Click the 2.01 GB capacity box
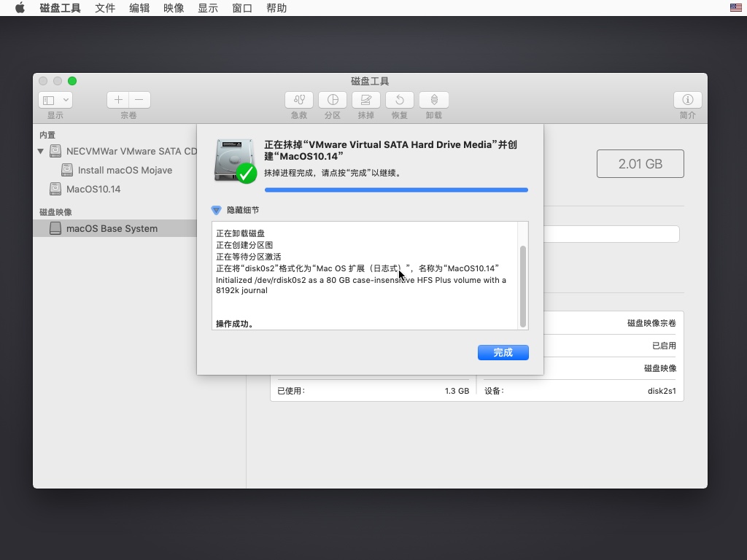Image resolution: width=747 pixels, height=560 pixels. [x=640, y=164]
